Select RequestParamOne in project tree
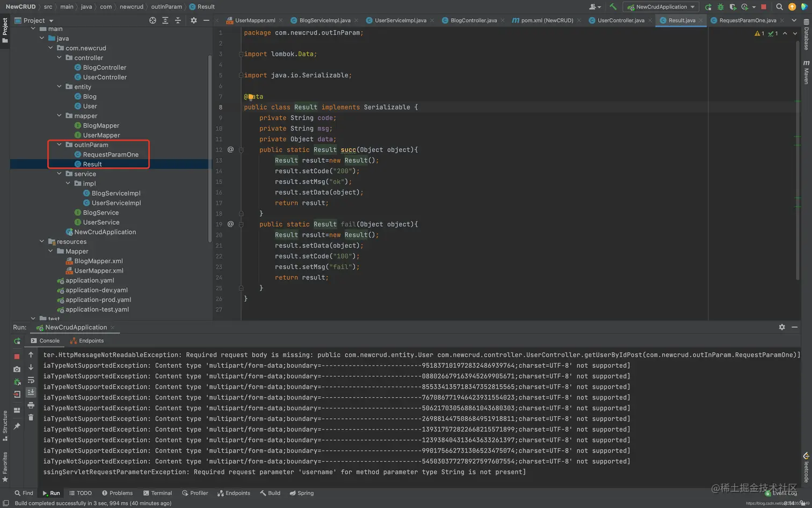This screenshot has height=508, width=812. tap(111, 154)
